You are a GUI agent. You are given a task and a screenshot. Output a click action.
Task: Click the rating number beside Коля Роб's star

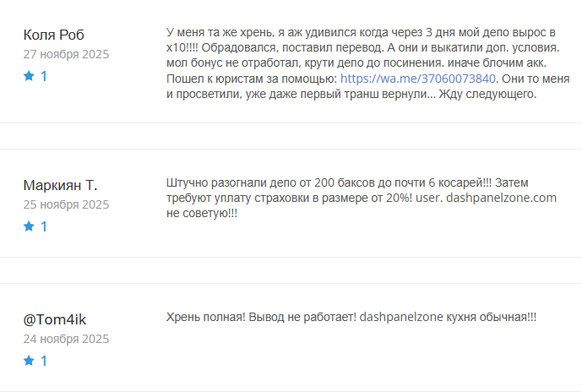[44, 76]
